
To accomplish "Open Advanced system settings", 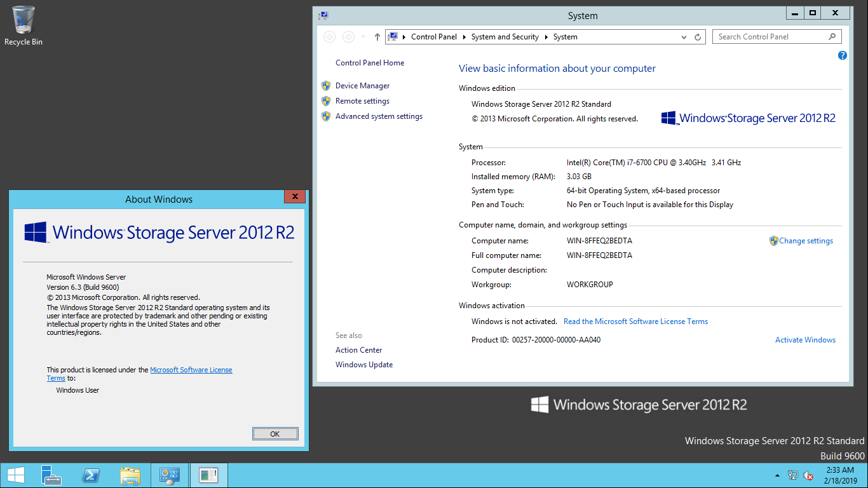I will [379, 116].
